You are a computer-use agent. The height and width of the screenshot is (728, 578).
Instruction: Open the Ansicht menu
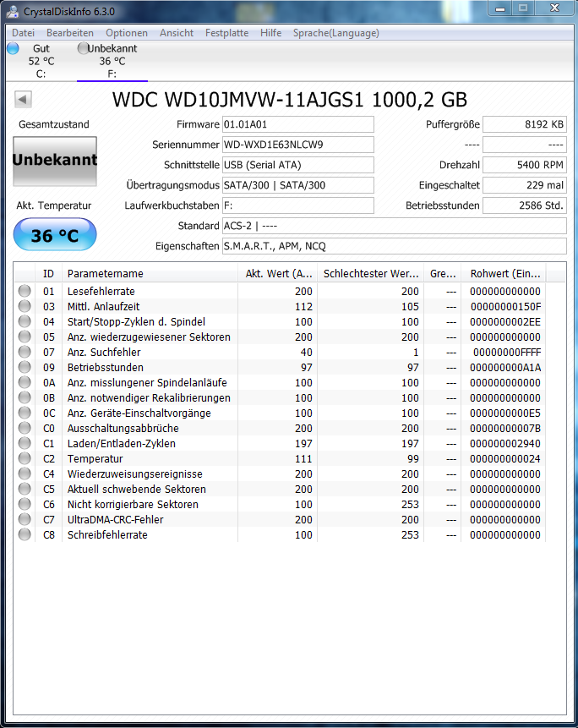tap(177, 33)
